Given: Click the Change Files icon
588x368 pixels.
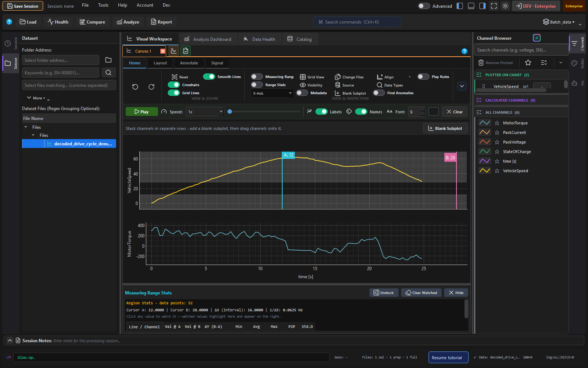Looking at the screenshot, I should tap(338, 77).
